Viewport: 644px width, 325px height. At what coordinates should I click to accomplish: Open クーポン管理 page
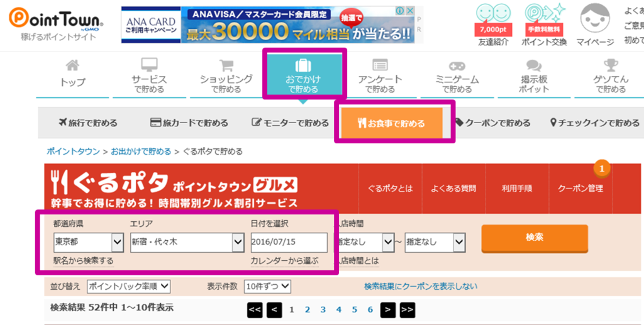580,189
